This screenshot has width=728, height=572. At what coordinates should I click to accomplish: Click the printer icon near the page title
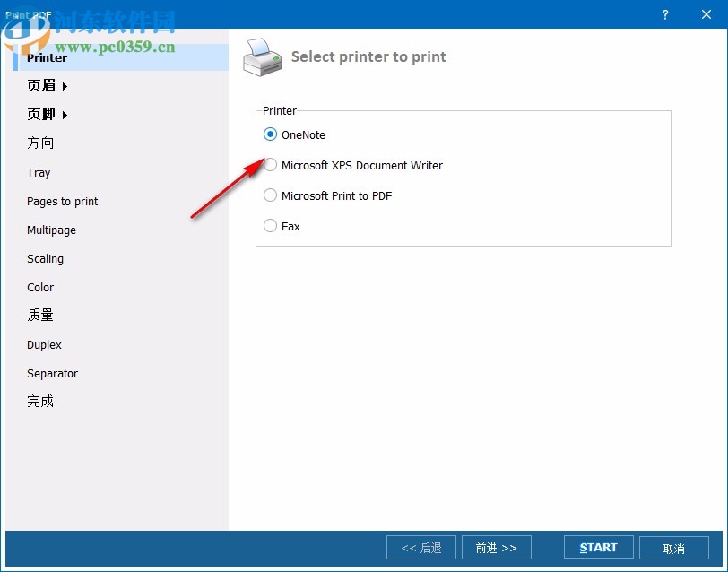tap(263, 56)
